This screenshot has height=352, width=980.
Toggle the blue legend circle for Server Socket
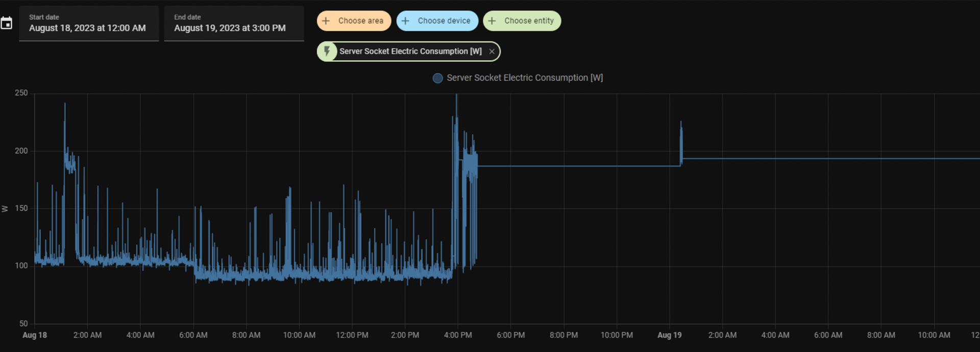pyautogui.click(x=437, y=78)
